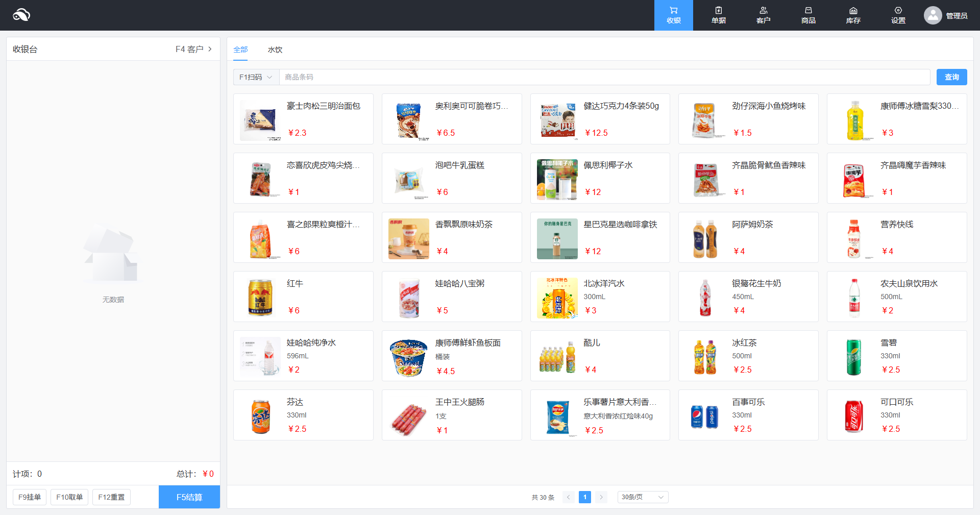The width and height of the screenshot is (980, 515).
Task: Select 健达巧克力4条装50g product image
Action: click(x=557, y=120)
